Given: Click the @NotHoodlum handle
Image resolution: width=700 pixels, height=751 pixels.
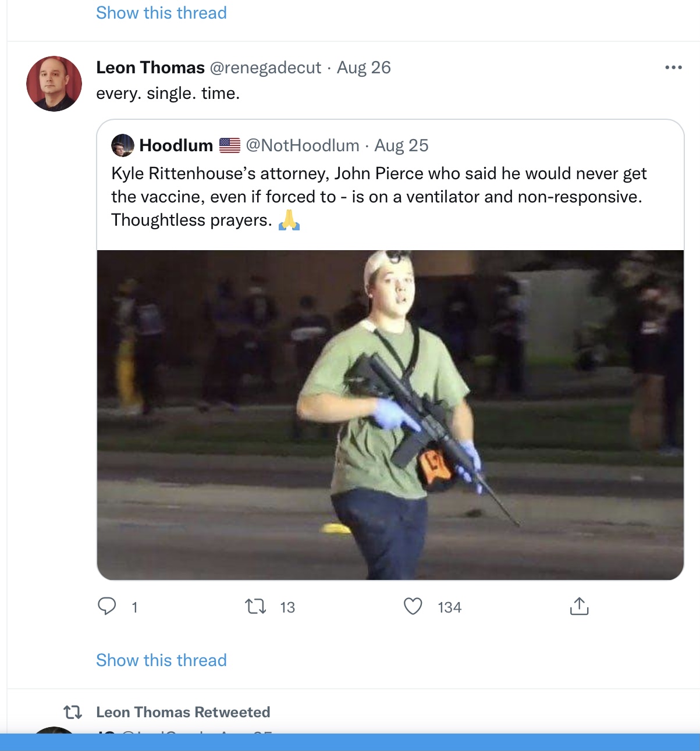Looking at the screenshot, I should point(303,145).
